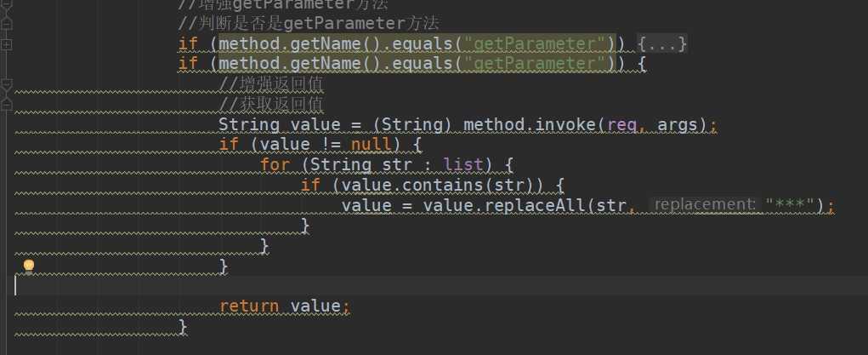Click the args argument in method.invoke
This screenshot has height=355, width=868.
point(681,124)
